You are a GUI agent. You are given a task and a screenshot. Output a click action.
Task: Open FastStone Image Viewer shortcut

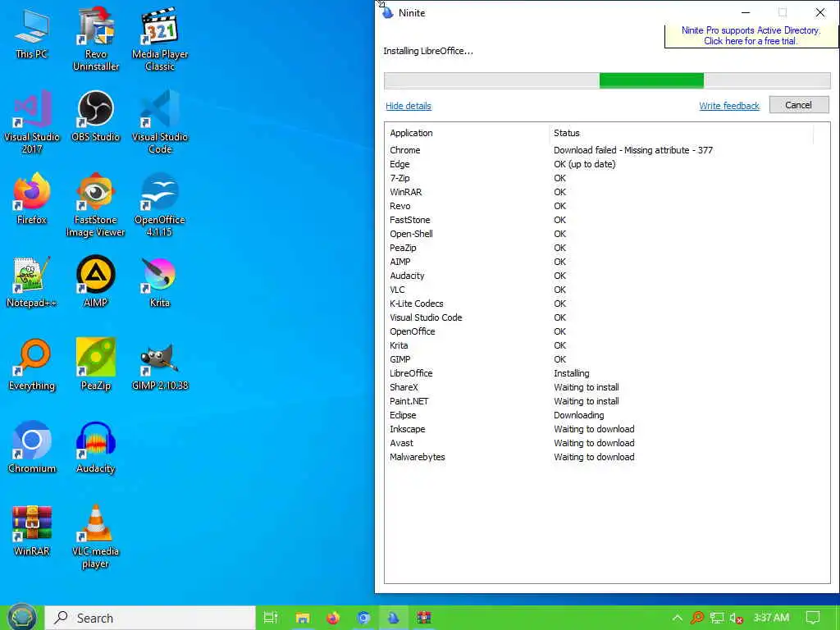coord(96,204)
